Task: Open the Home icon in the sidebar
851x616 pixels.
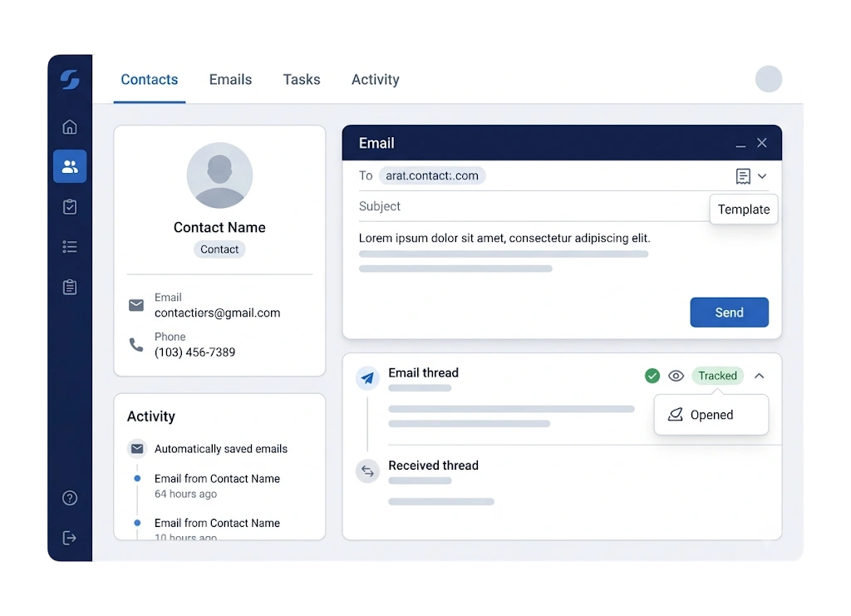Action: pyautogui.click(x=70, y=126)
